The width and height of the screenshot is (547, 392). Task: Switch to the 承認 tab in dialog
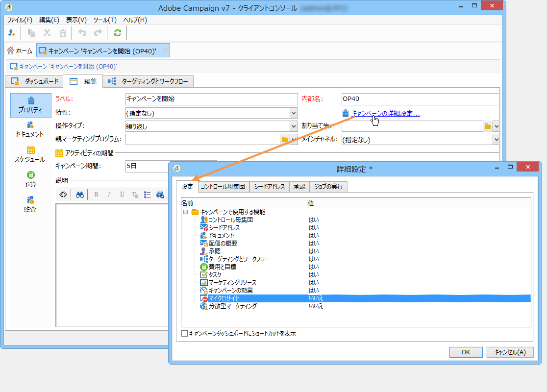(x=299, y=187)
